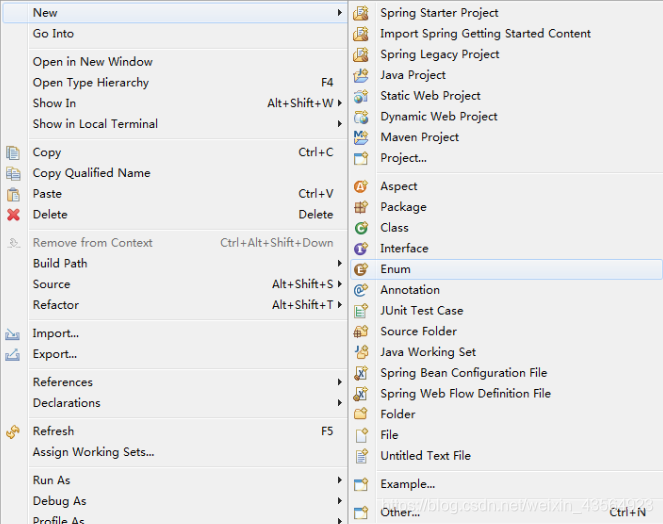Select Dynamic Web Project entry

click(x=506, y=117)
